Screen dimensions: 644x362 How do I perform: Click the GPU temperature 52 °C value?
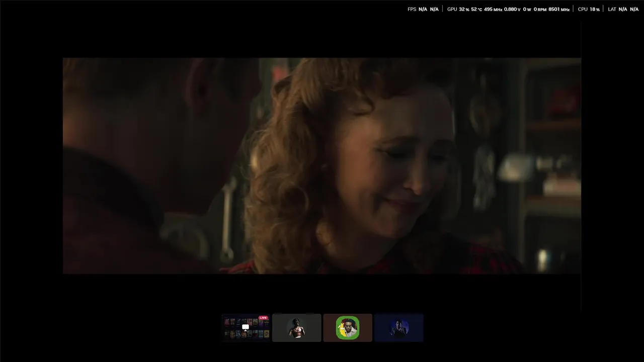[x=476, y=9]
